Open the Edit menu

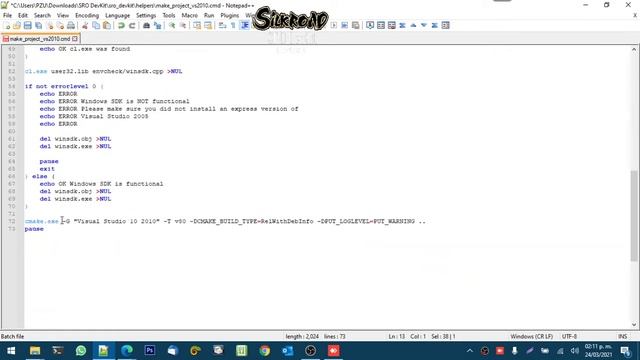pos(23,15)
